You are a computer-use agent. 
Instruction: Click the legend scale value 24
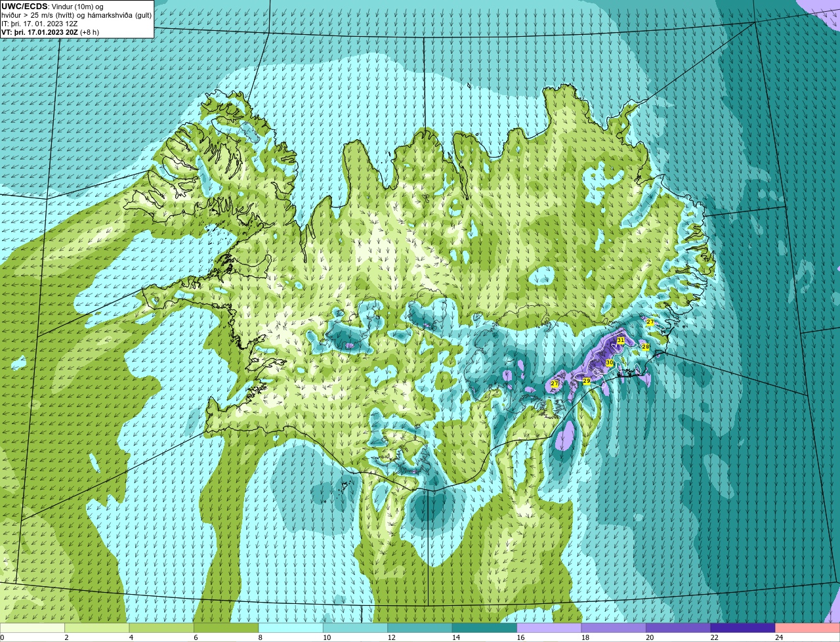coord(779,637)
